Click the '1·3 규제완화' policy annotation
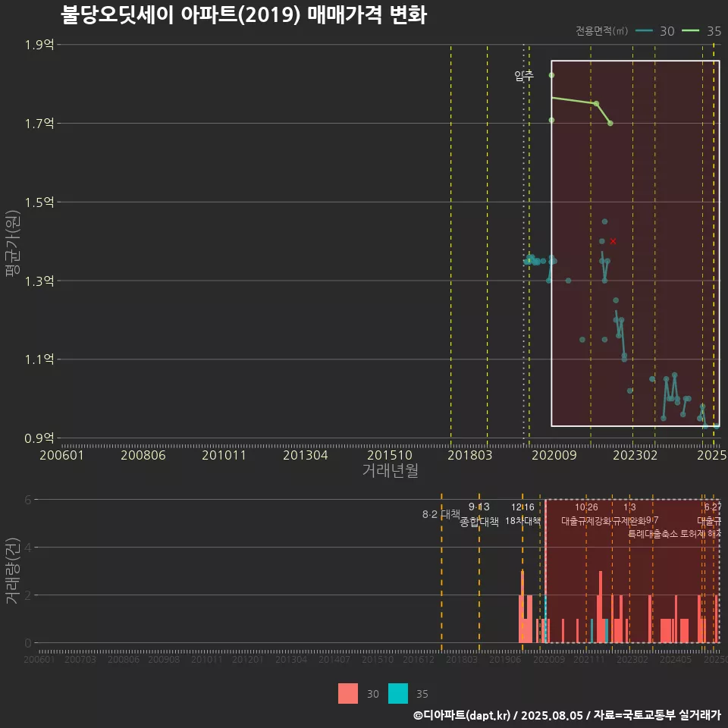 point(629,514)
